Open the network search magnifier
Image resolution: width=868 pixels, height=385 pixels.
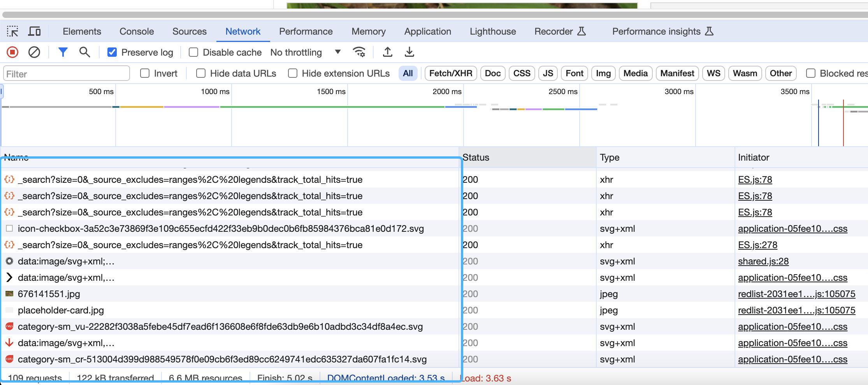click(84, 52)
